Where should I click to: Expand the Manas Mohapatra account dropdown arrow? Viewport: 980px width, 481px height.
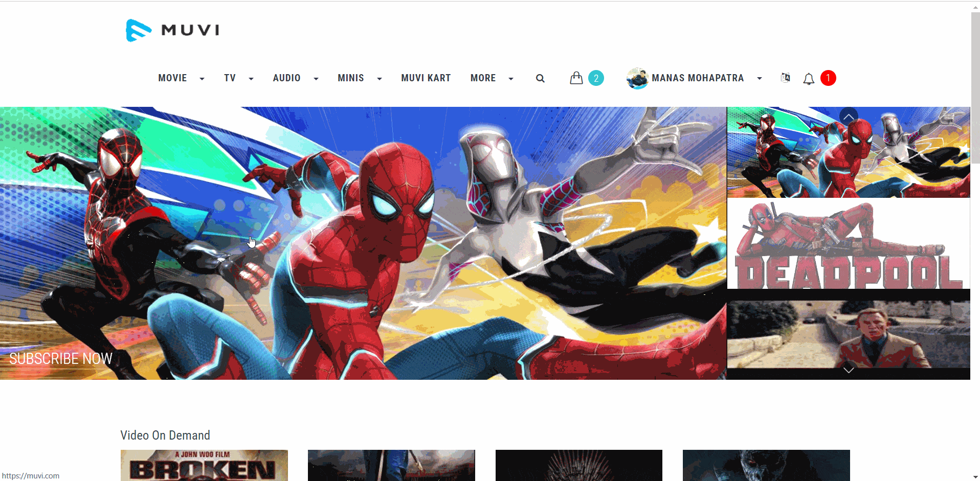pyautogui.click(x=760, y=79)
